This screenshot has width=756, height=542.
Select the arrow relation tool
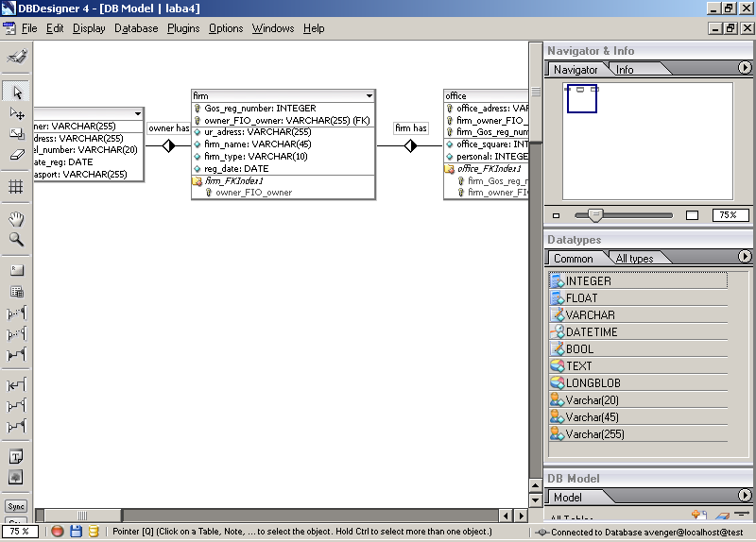point(17,385)
